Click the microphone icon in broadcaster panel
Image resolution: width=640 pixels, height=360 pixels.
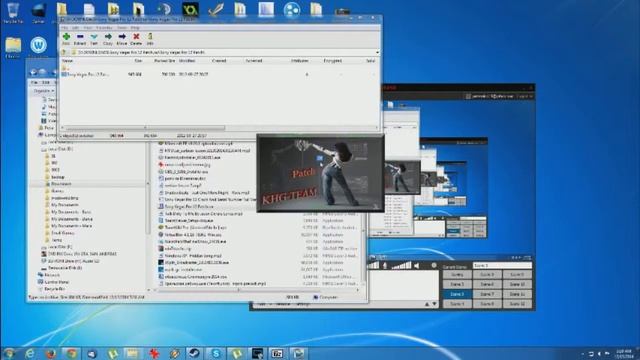[x=384, y=265]
